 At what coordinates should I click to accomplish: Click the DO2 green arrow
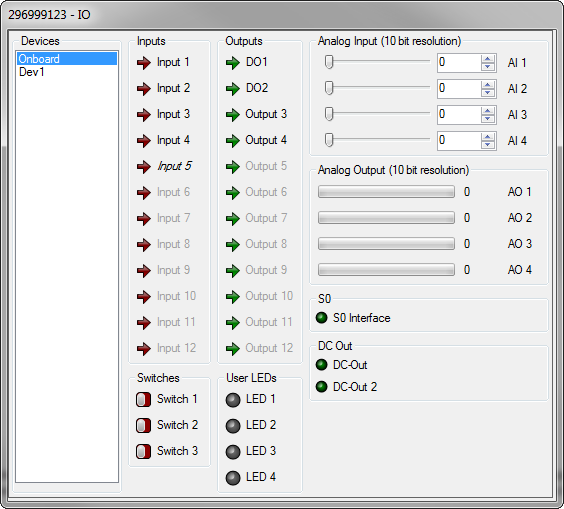click(233, 89)
